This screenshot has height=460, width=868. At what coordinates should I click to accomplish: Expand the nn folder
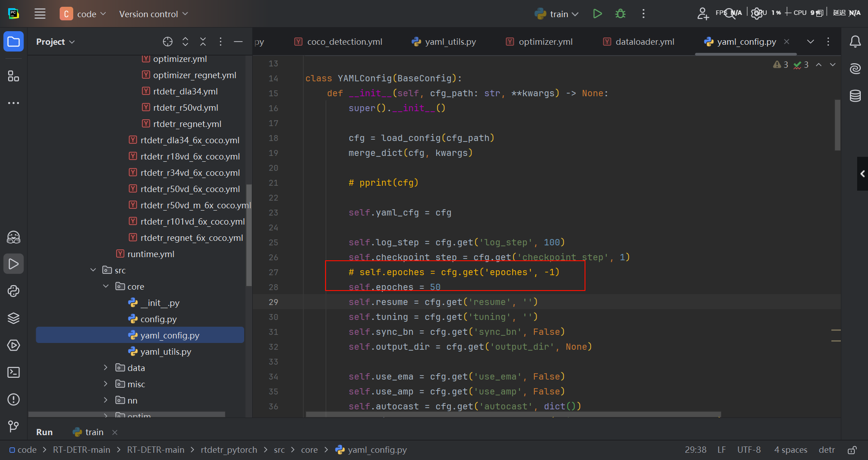coord(106,400)
